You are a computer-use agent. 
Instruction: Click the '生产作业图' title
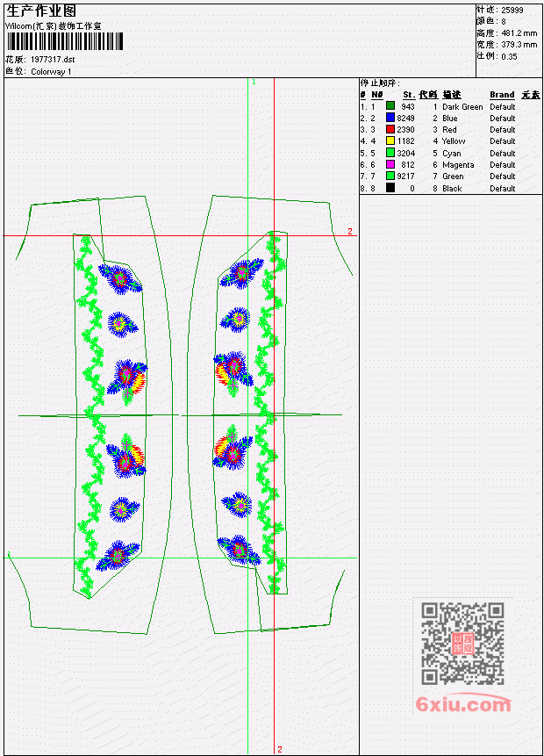coord(41,11)
